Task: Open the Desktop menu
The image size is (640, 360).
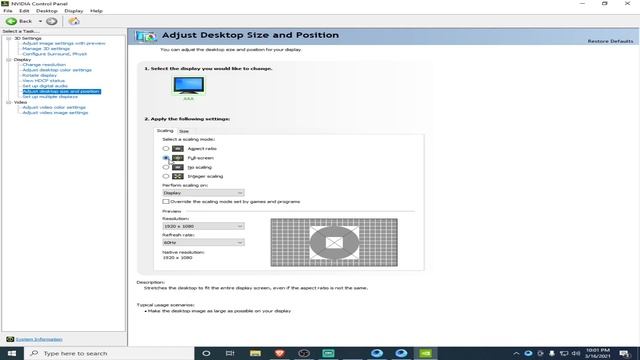Action: (x=47, y=11)
